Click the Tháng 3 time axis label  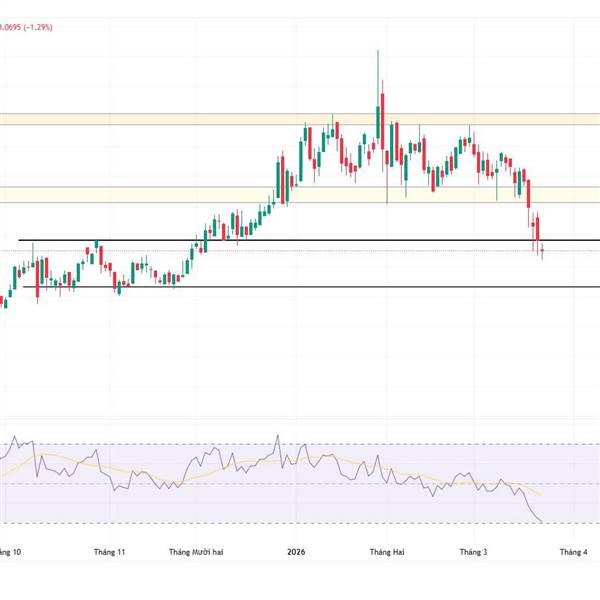(473, 551)
